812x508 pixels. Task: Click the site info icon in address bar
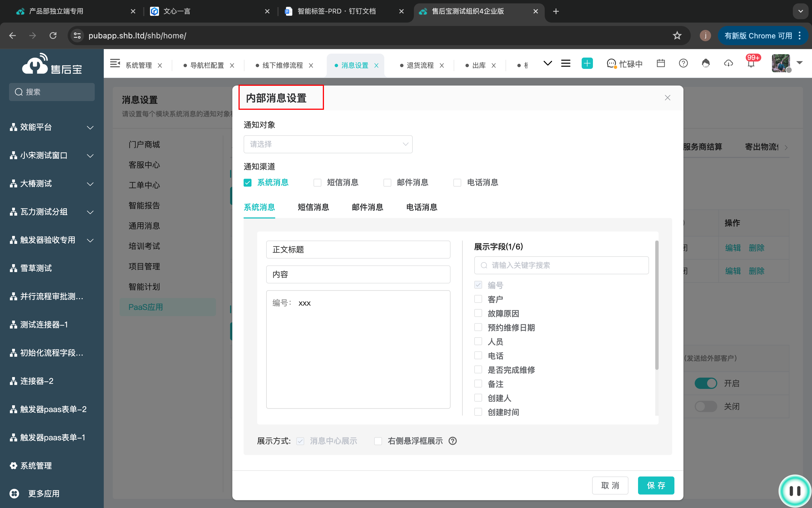pyautogui.click(x=77, y=36)
